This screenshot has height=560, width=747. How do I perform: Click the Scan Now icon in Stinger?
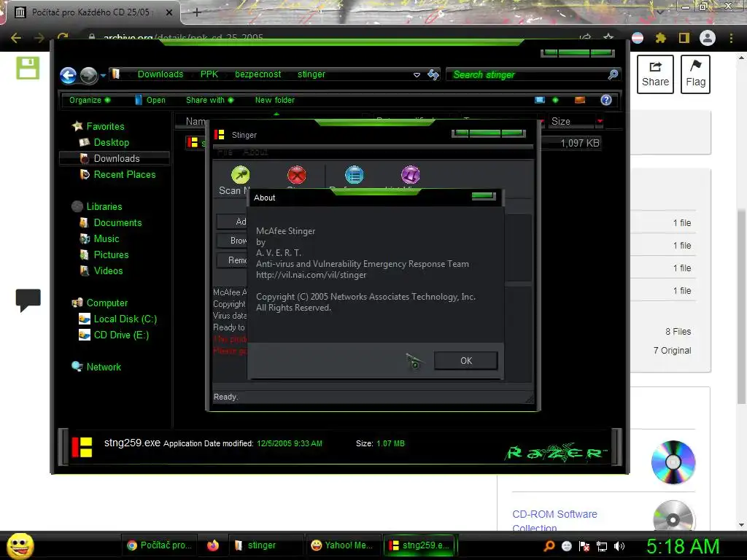click(x=241, y=175)
